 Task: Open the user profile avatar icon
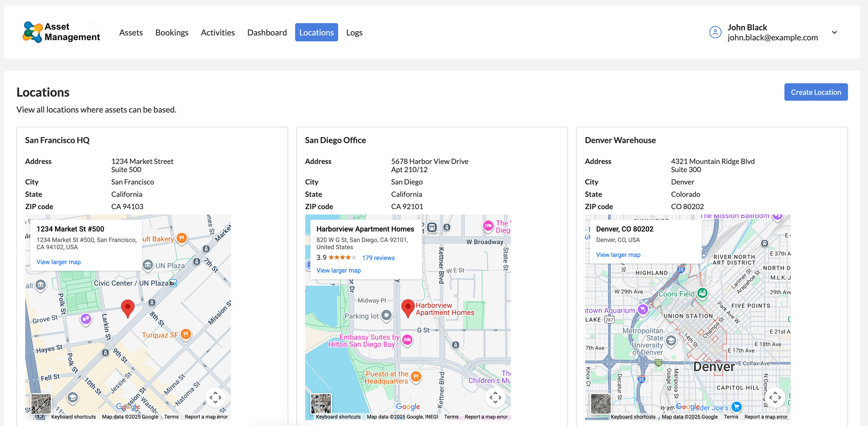[x=715, y=32]
